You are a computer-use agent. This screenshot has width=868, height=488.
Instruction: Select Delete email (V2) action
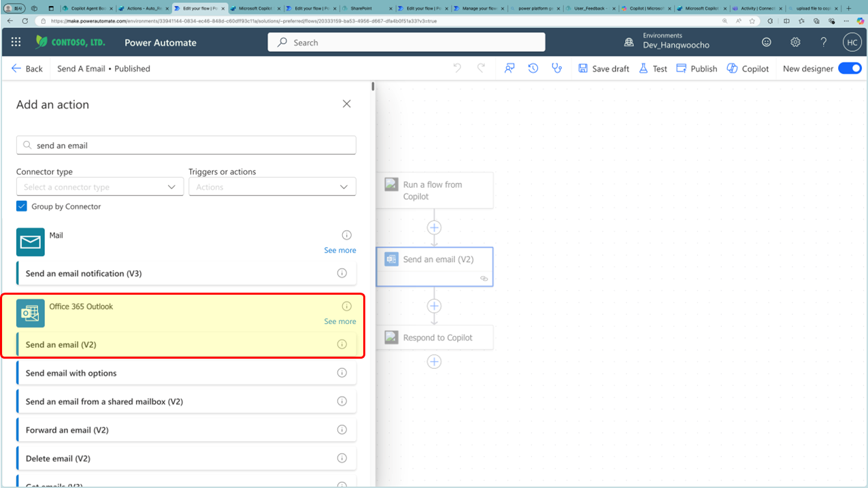coord(186,458)
